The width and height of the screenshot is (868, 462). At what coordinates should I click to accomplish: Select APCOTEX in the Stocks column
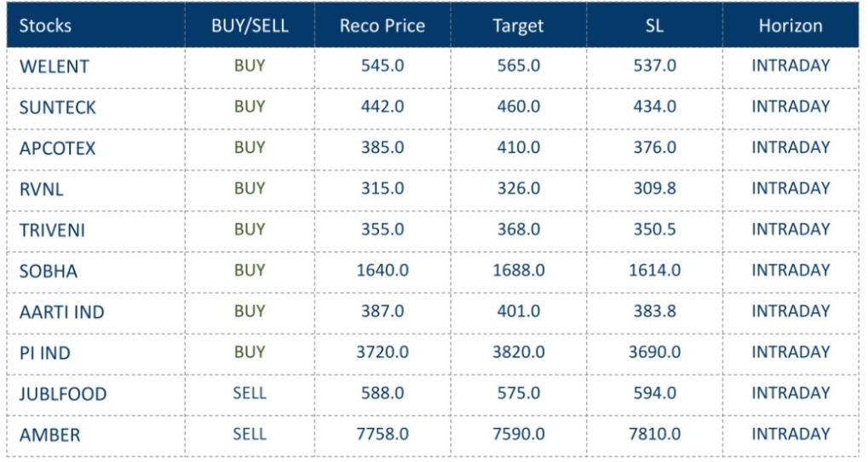click(x=57, y=148)
